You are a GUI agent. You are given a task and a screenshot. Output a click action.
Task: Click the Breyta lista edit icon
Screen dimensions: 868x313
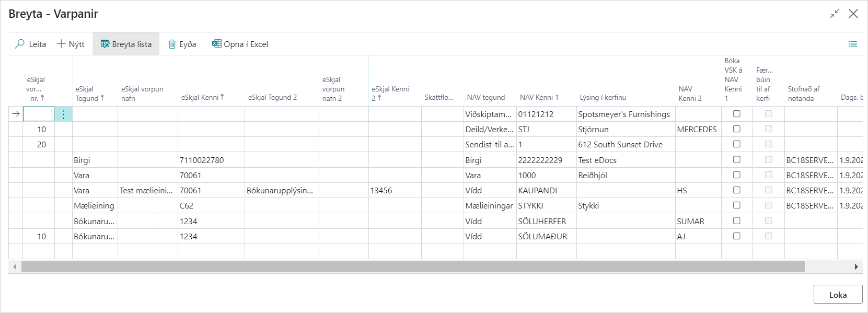(x=105, y=44)
